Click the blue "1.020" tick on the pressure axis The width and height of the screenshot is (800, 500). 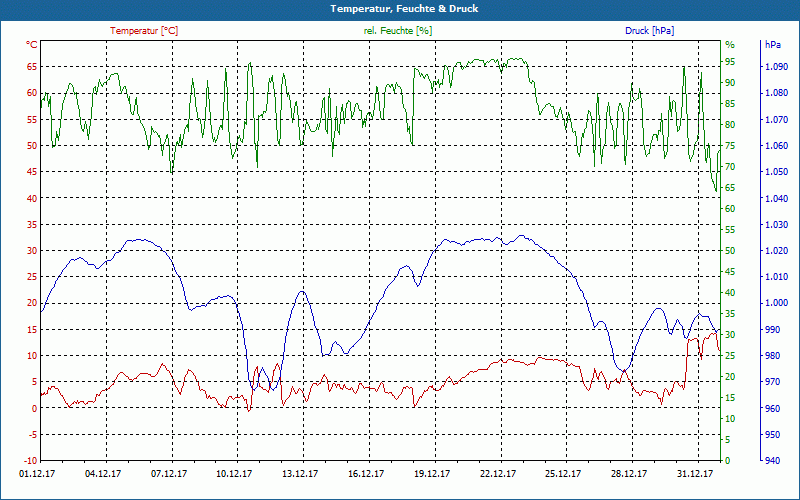click(777, 251)
